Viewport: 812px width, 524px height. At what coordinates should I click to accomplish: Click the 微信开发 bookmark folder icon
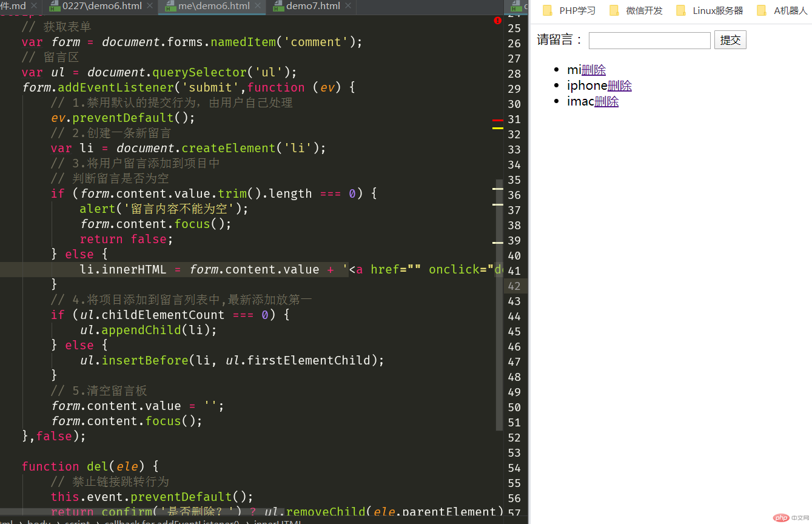pos(614,11)
